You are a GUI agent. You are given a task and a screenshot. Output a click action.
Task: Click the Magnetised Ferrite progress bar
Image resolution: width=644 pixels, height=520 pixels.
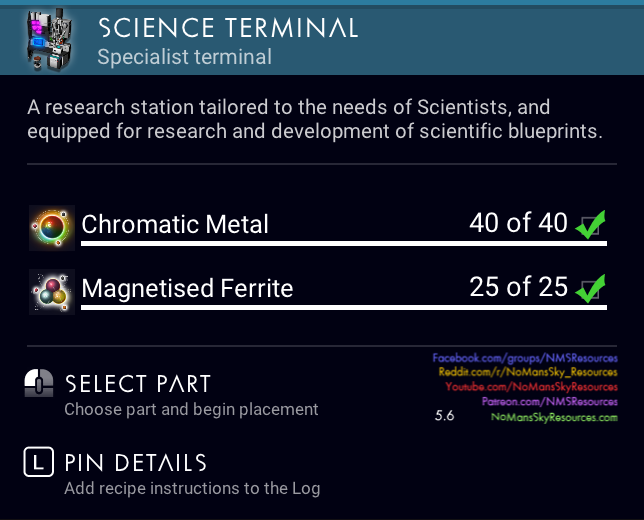(x=344, y=308)
